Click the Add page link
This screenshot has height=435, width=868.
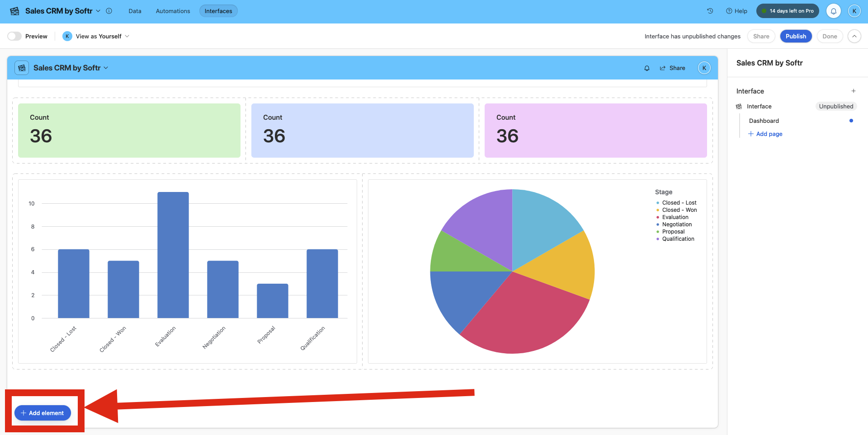tap(765, 134)
